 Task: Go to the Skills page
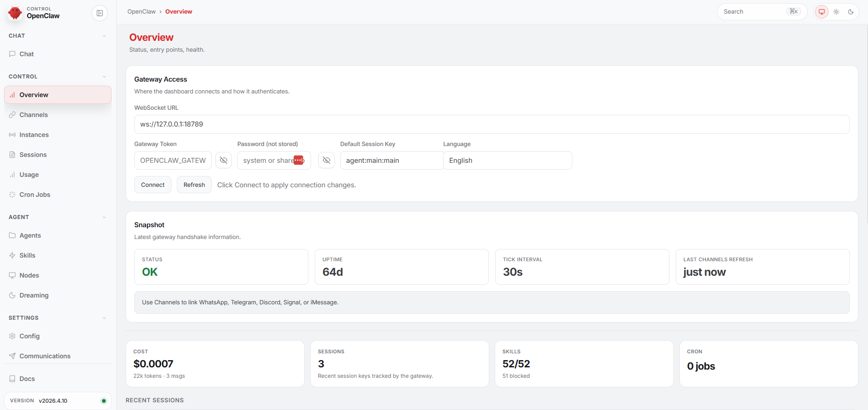point(58,255)
